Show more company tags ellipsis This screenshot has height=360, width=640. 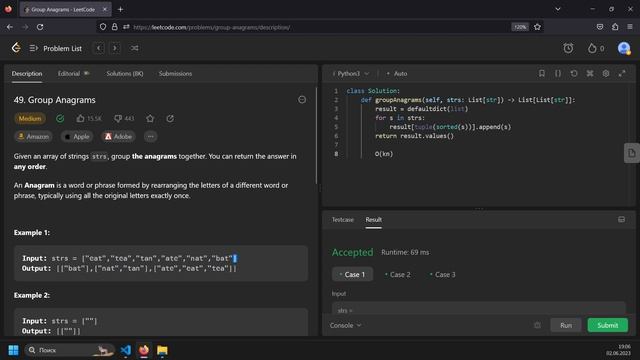151,136
